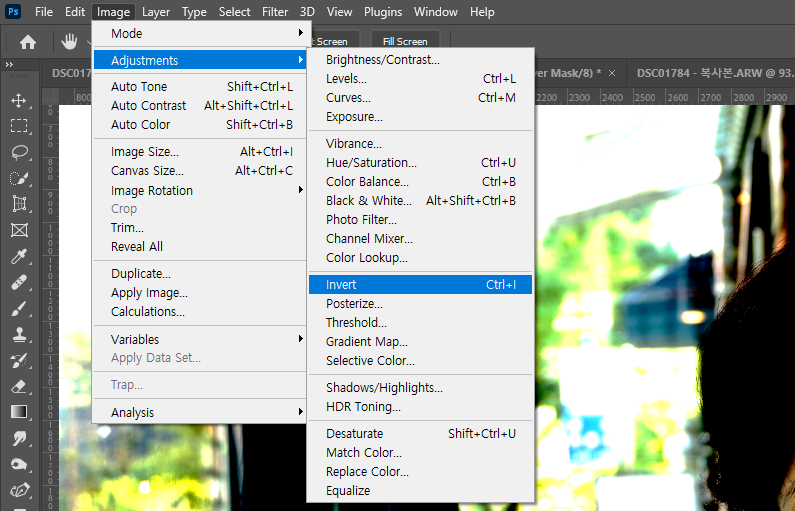Choose Posterize adjustment
Viewport: 795px width, 511px height.
point(420,303)
